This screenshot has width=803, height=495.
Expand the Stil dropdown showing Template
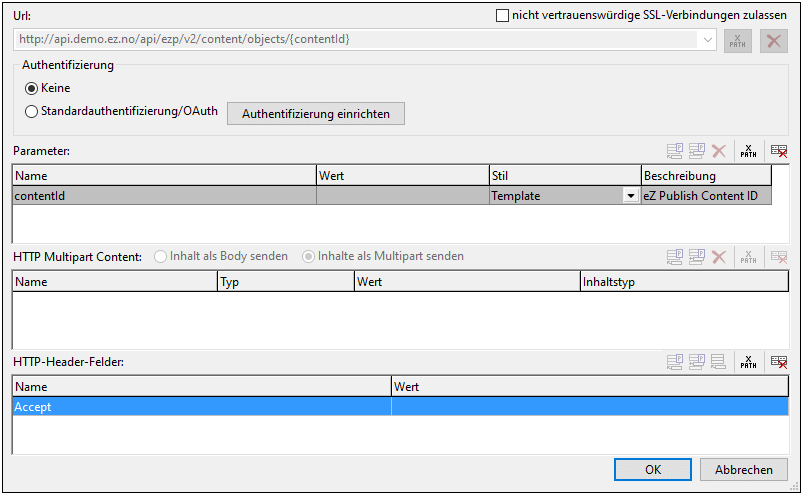click(x=630, y=196)
